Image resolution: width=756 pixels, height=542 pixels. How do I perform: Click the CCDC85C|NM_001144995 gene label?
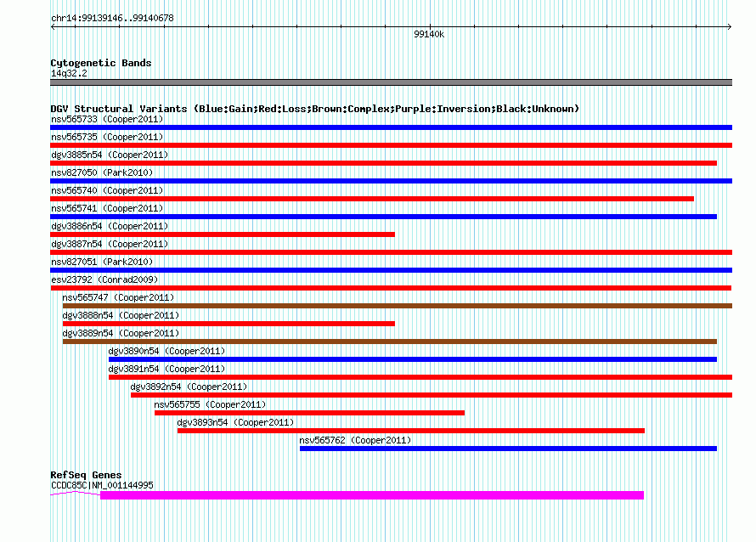[102, 485]
